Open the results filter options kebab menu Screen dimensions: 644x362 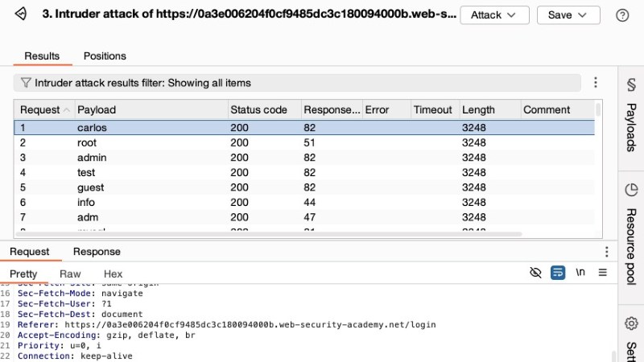(596, 82)
